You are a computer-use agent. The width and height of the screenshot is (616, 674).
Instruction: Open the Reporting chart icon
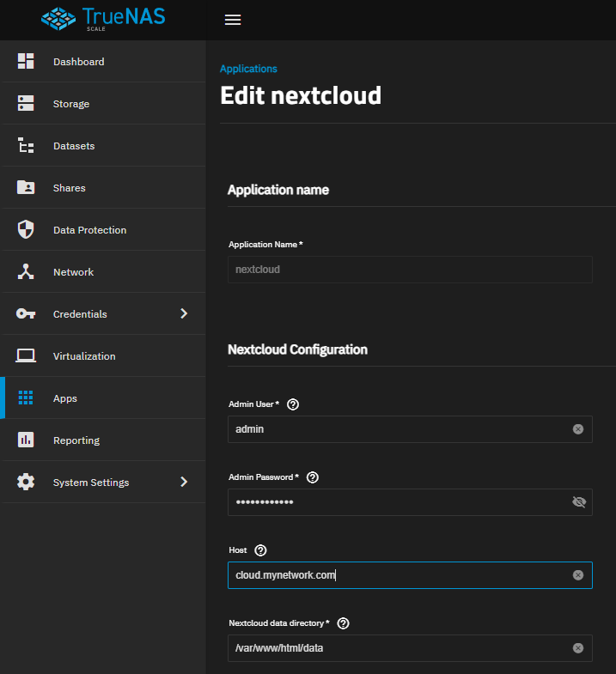click(x=26, y=440)
